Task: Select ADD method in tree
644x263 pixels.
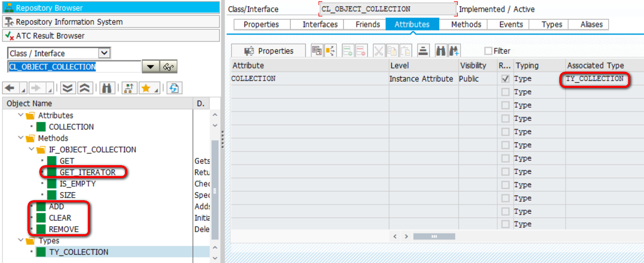Action: click(x=56, y=207)
